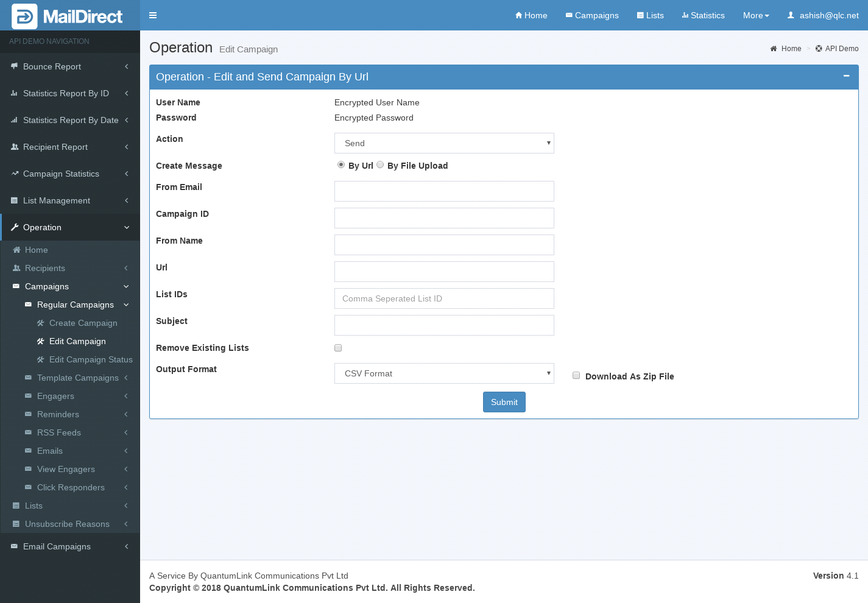Click the wrench icon next to Operation
This screenshot has width=868, height=603.
point(15,227)
